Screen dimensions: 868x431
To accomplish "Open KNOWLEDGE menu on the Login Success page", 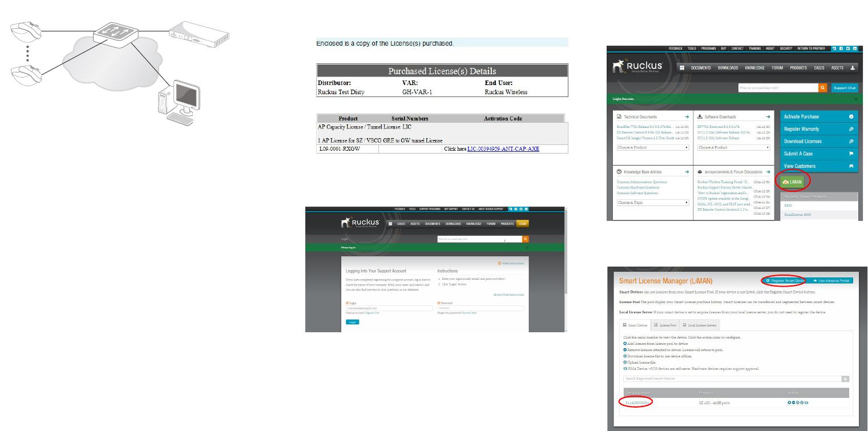I will click(x=754, y=68).
